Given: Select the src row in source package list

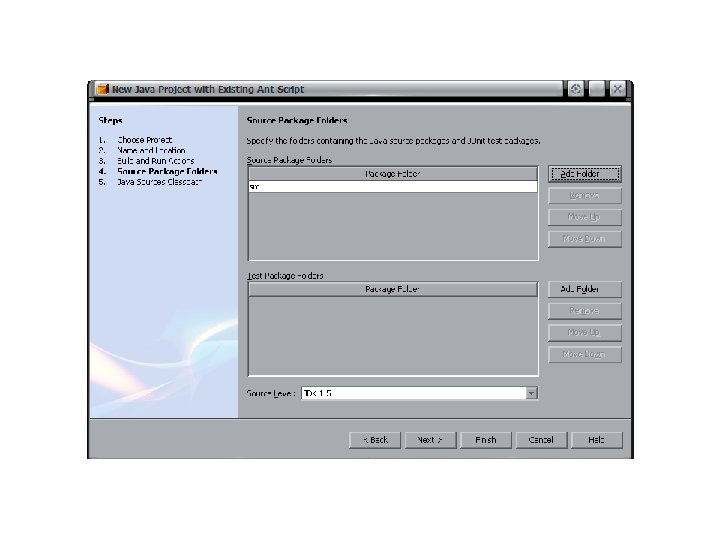Looking at the screenshot, I should (393, 186).
